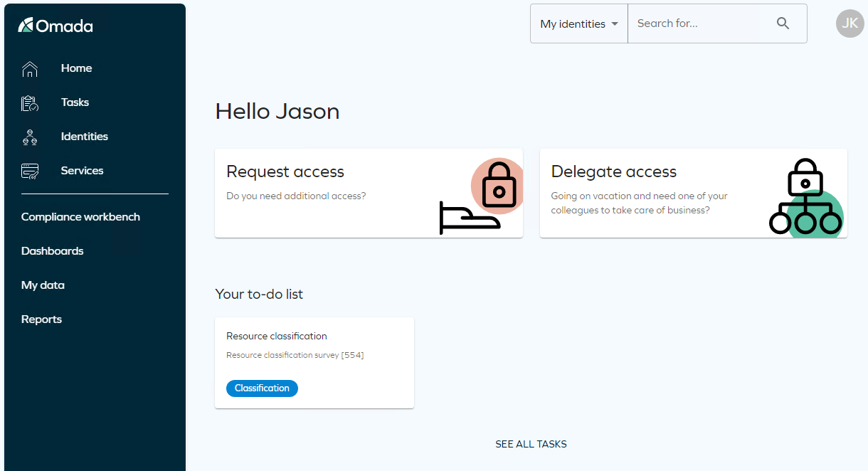Go to Reports in the sidebar
The width and height of the screenshot is (868, 471).
pyautogui.click(x=41, y=319)
